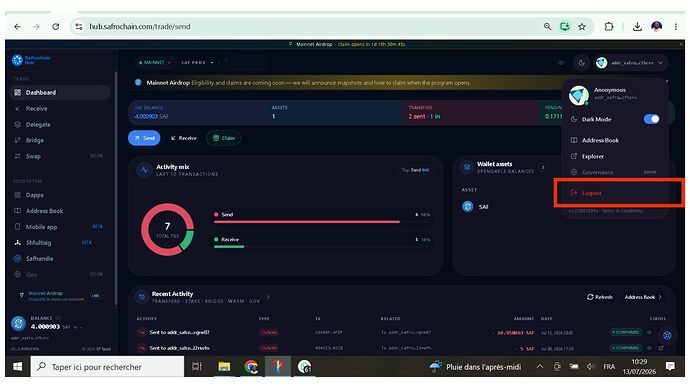Open the browser Downloads icon

637,26
